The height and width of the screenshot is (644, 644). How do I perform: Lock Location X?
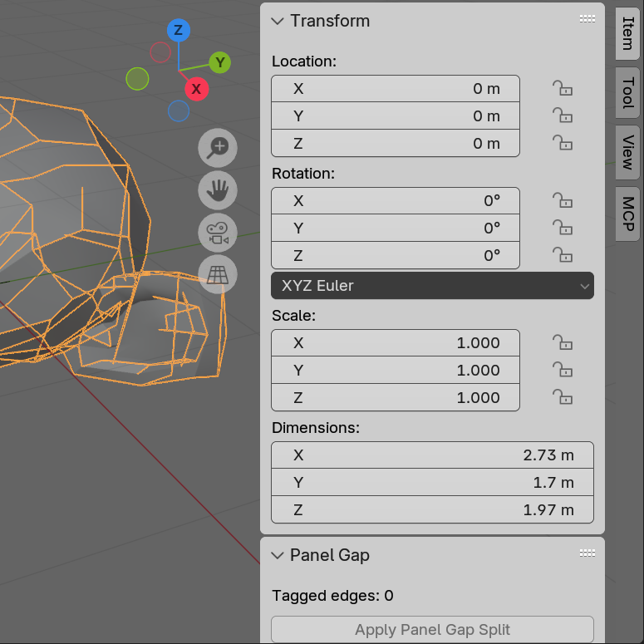[x=563, y=88]
